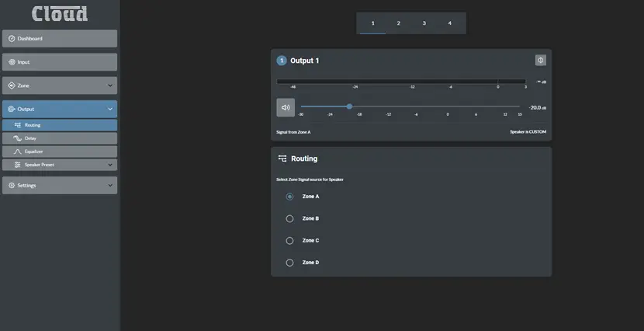Image resolution: width=644 pixels, height=331 pixels.
Task: Expand the Settings menu chevron
Action: coord(110,186)
